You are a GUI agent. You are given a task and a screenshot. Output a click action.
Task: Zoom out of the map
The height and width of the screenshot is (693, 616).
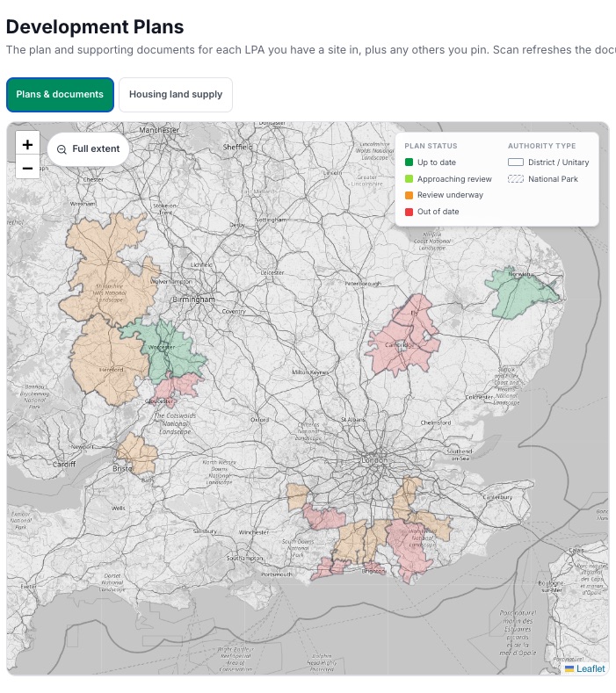(x=27, y=168)
